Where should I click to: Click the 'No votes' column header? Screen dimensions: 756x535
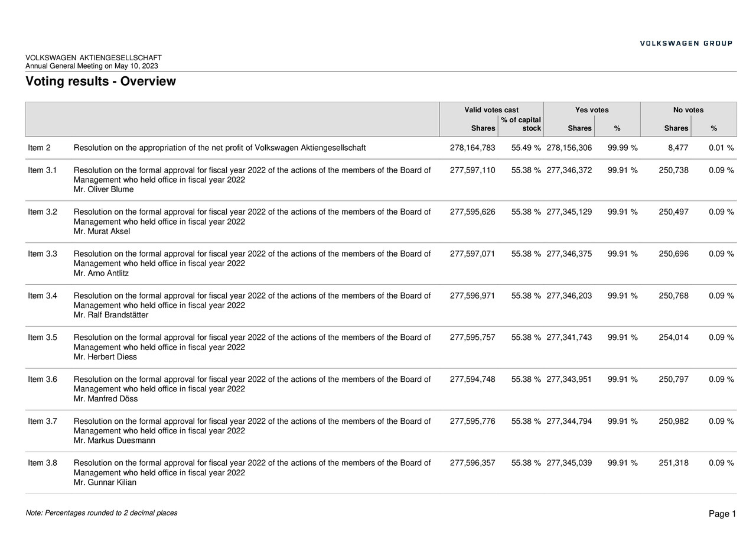tap(688, 110)
